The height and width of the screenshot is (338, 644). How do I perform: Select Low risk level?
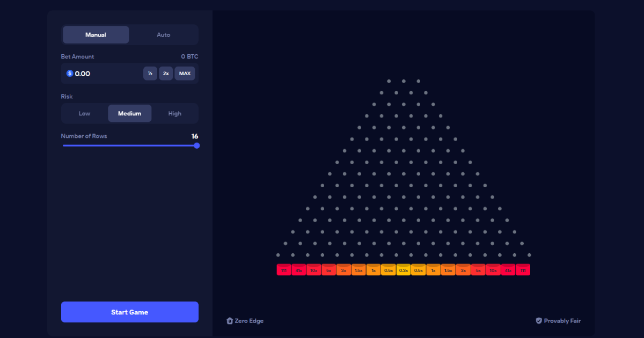point(85,114)
